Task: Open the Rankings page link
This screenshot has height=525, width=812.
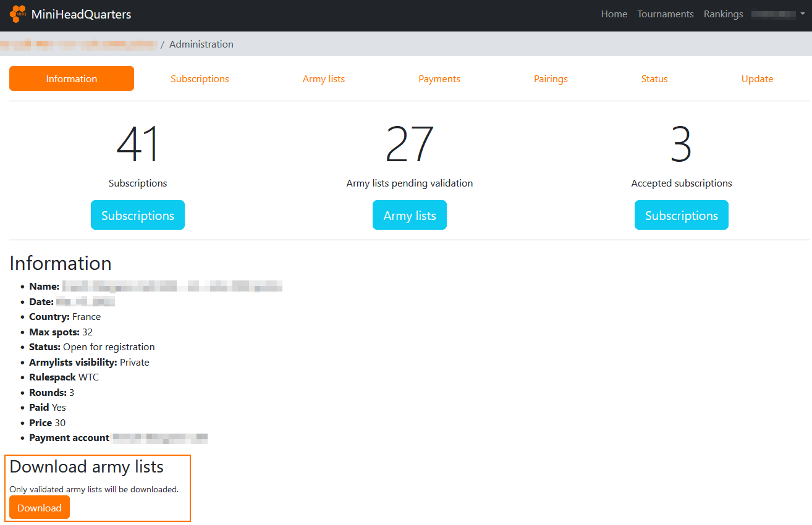Action: tap(723, 14)
